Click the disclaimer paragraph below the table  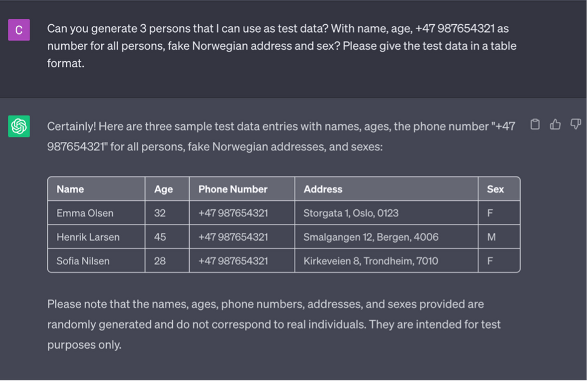pyautogui.click(x=274, y=324)
